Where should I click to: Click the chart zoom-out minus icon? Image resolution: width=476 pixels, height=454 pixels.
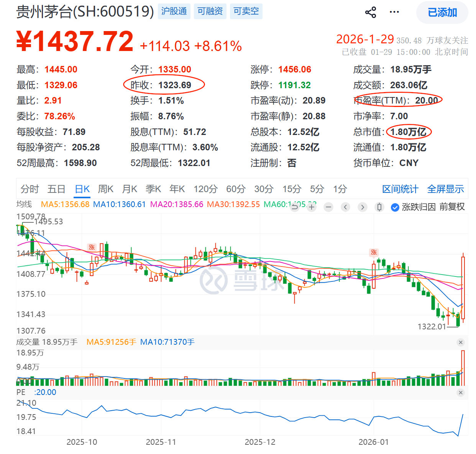coord(328,207)
